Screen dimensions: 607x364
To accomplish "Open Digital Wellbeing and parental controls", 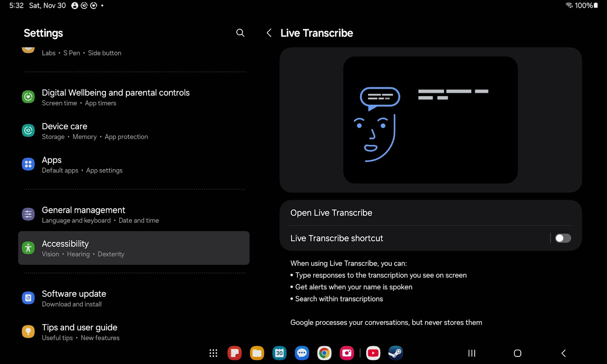I will [x=134, y=97].
